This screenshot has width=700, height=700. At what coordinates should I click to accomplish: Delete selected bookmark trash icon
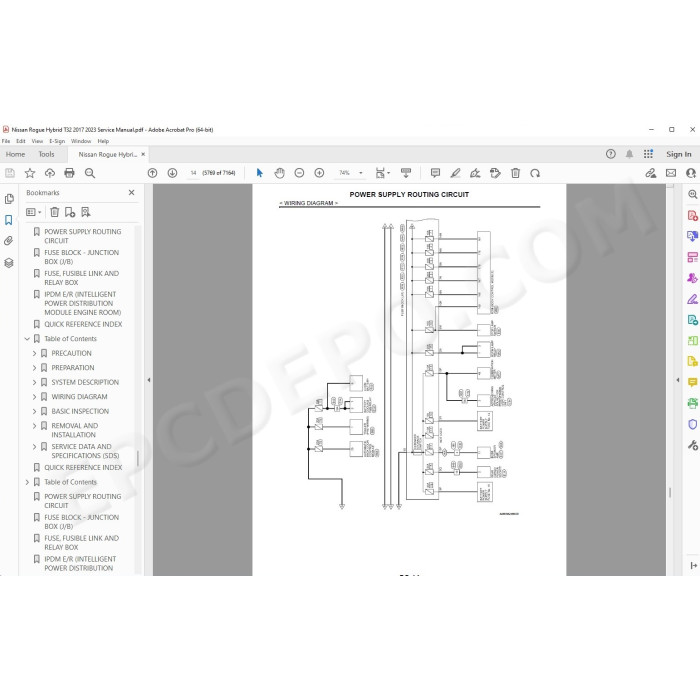click(x=54, y=212)
